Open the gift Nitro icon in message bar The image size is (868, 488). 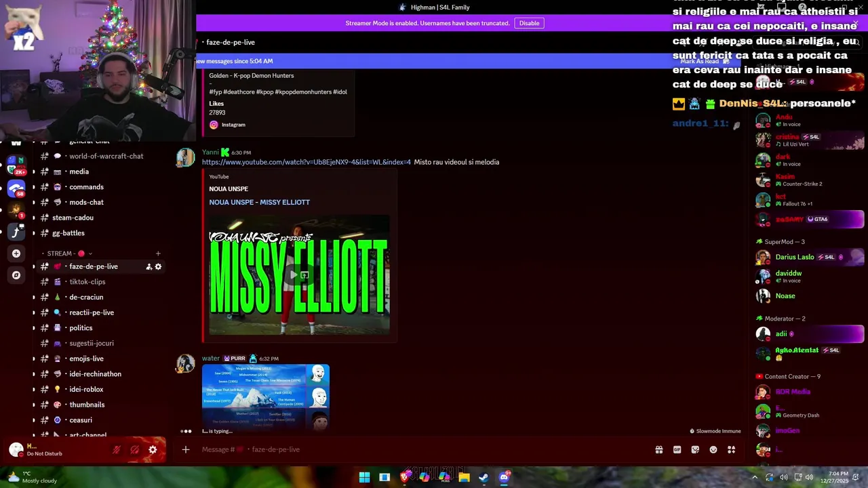click(x=658, y=449)
